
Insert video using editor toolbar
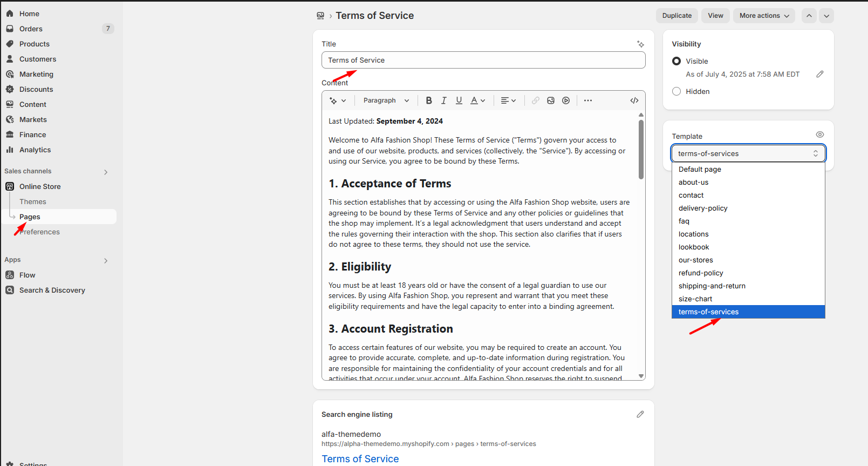tap(566, 100)
